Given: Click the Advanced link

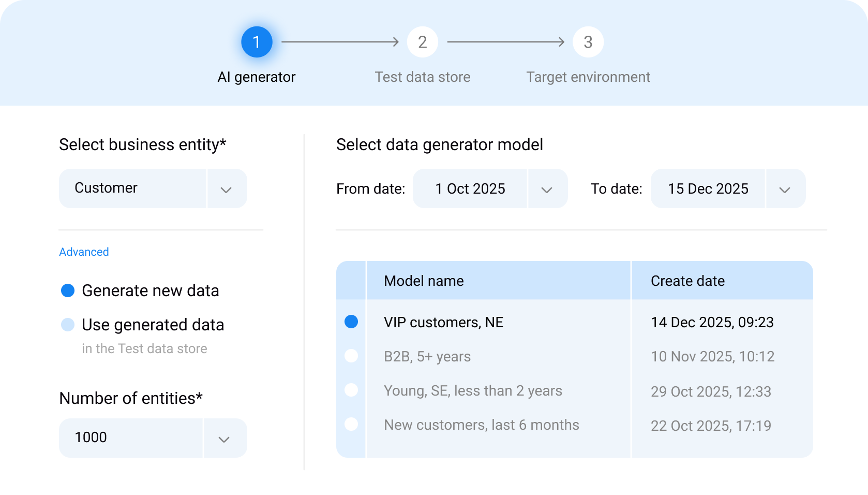Looking at the screenshot, I should 84,252.
